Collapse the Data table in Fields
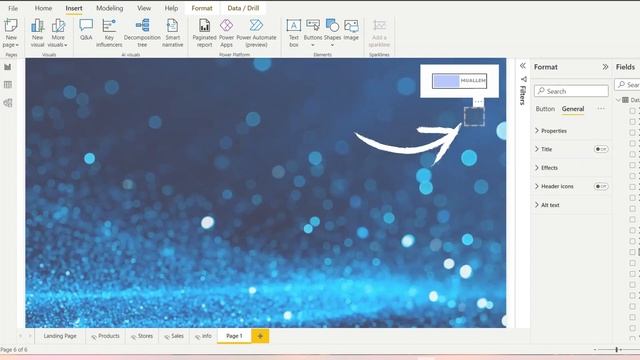 pyautogui.click(x=618, y=100)
